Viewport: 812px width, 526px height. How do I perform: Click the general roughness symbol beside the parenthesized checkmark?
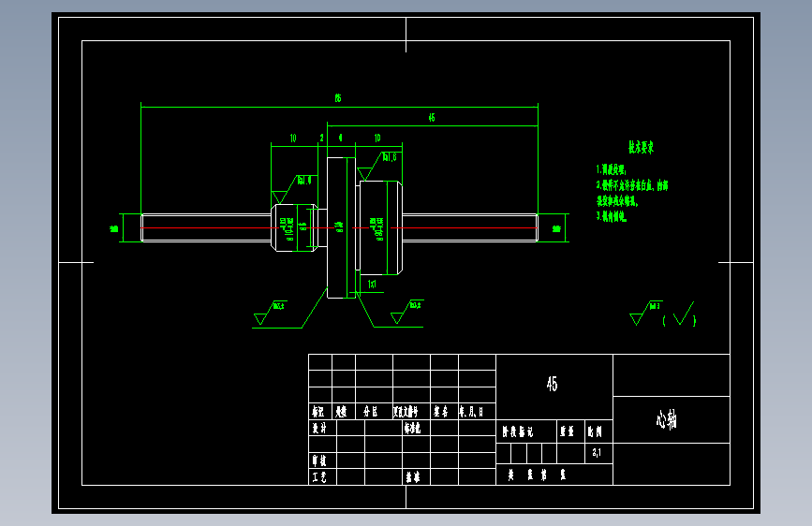646,314
